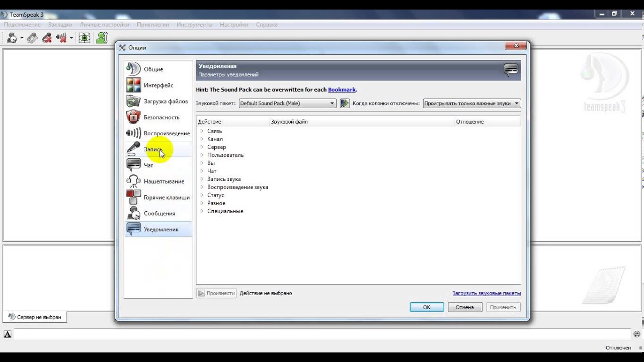The height and width of the screenshot is (362, 644).
Task: Open the Сообщения options section
Action: [158, 213]
